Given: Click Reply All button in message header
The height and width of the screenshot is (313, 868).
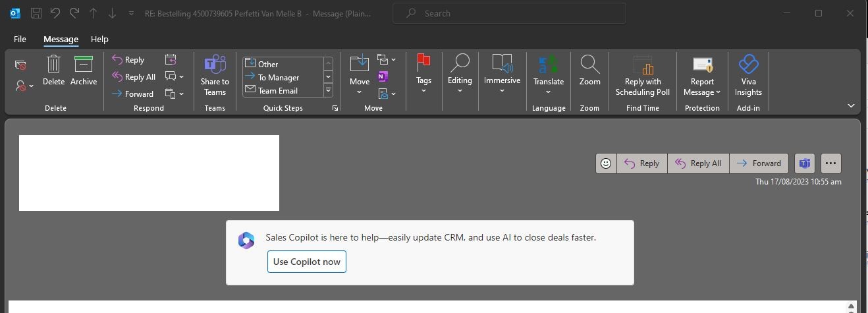Looking at the screenshot, I should tap(698, 163).
